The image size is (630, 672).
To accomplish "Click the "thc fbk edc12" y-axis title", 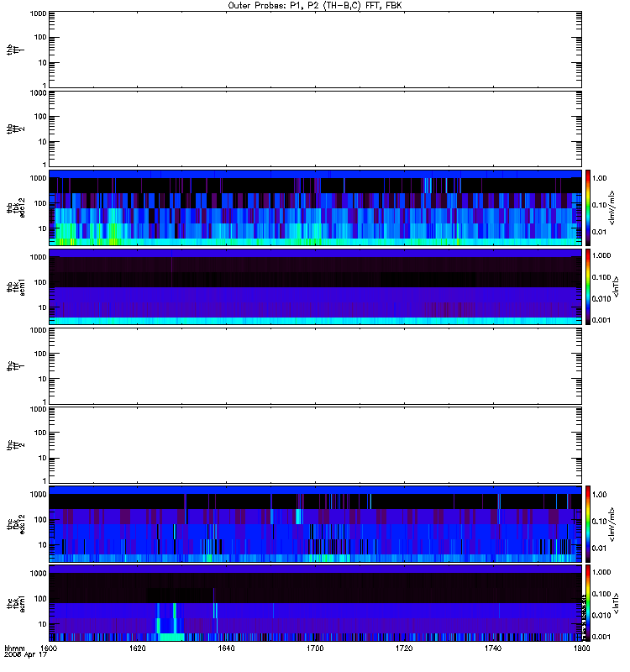I will pos(16,523).
